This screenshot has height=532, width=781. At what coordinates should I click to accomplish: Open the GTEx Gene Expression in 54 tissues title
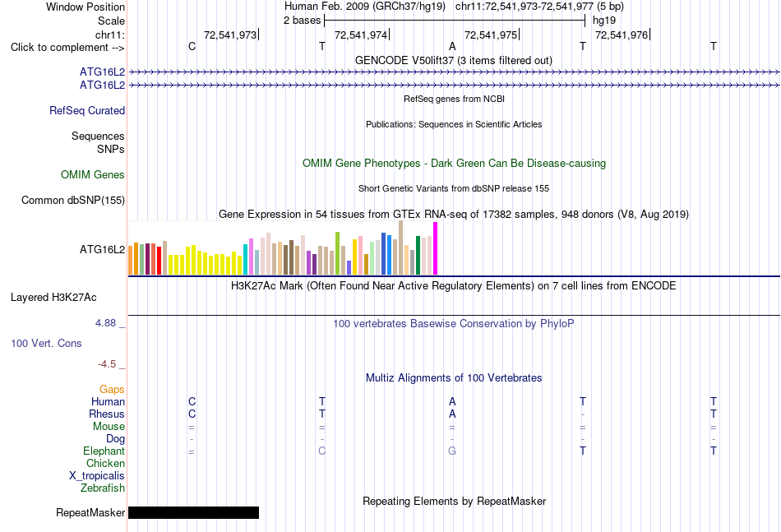pos(454,214)
